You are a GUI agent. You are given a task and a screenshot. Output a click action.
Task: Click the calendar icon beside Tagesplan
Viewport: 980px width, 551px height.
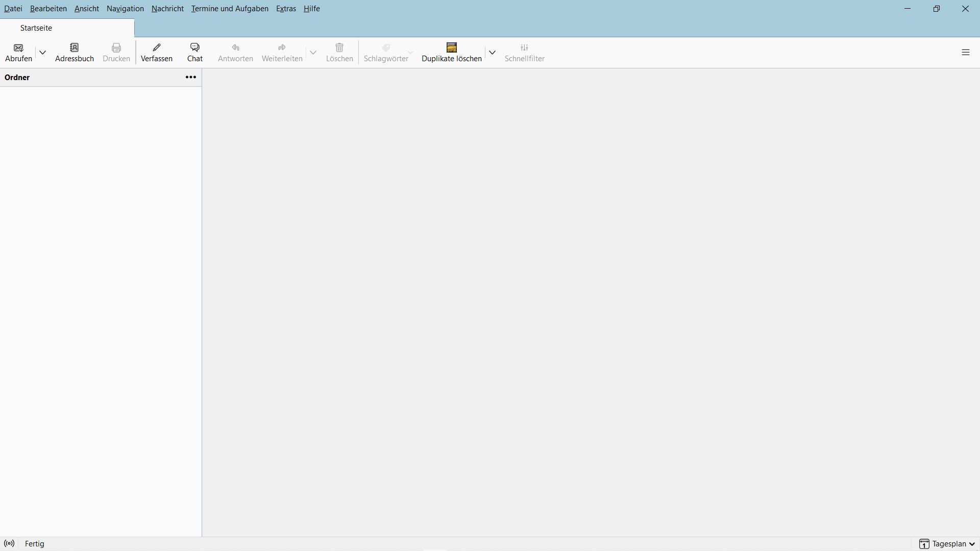924,544
